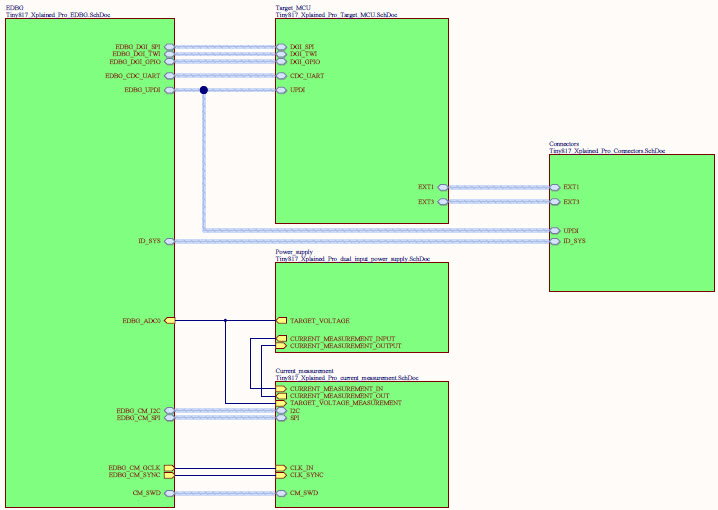The image size is (718, 510).
Task: Open the Tiny817_Xplained_Pro_Connectors.SchDoc file label
Action: (x=607, y=150)
